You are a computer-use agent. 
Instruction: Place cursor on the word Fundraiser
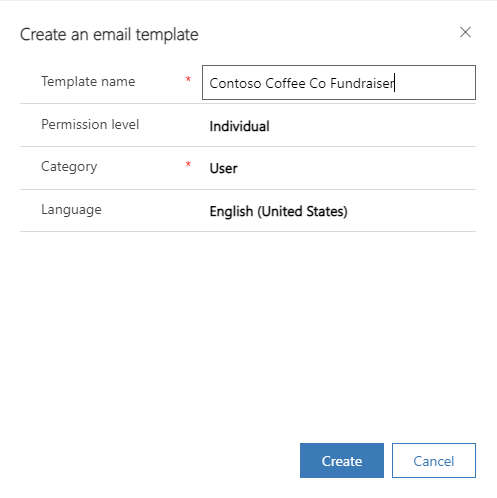click(362, 83)
